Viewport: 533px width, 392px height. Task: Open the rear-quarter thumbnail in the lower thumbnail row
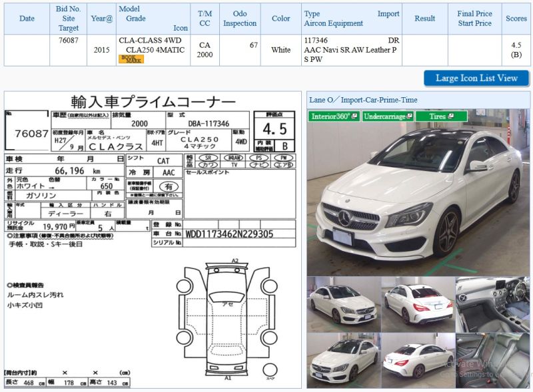point(418,361)
